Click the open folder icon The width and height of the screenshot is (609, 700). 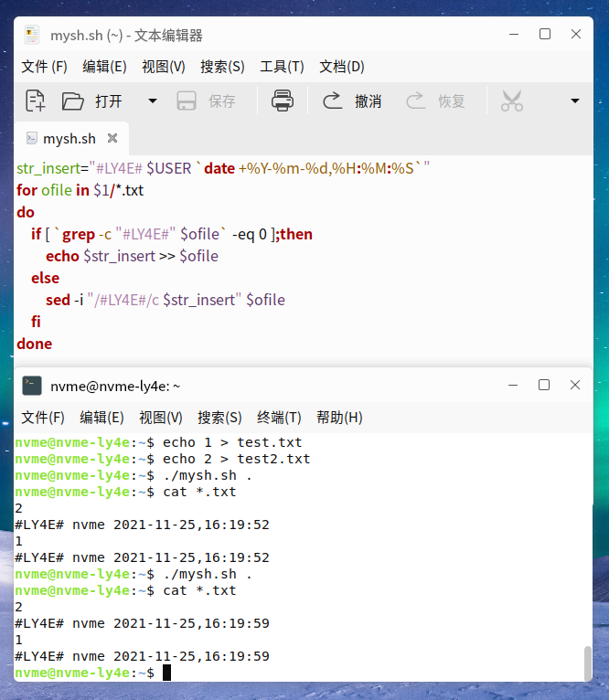tap(73, 101)
